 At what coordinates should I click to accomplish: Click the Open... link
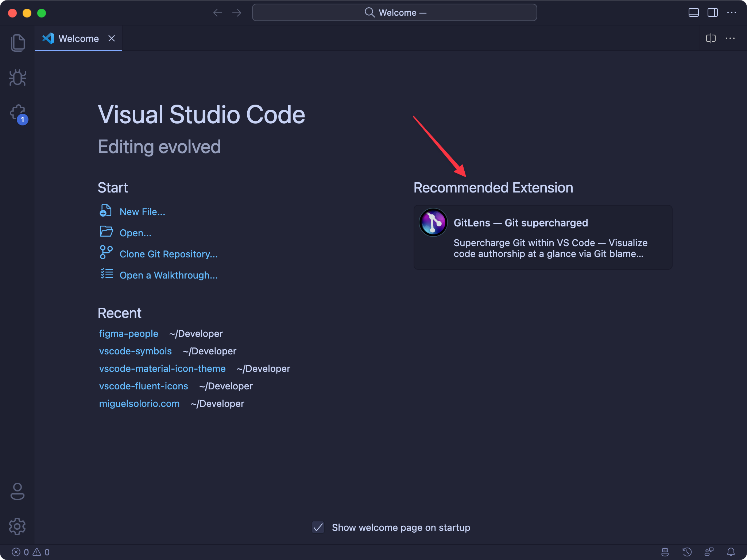(135, 233)
